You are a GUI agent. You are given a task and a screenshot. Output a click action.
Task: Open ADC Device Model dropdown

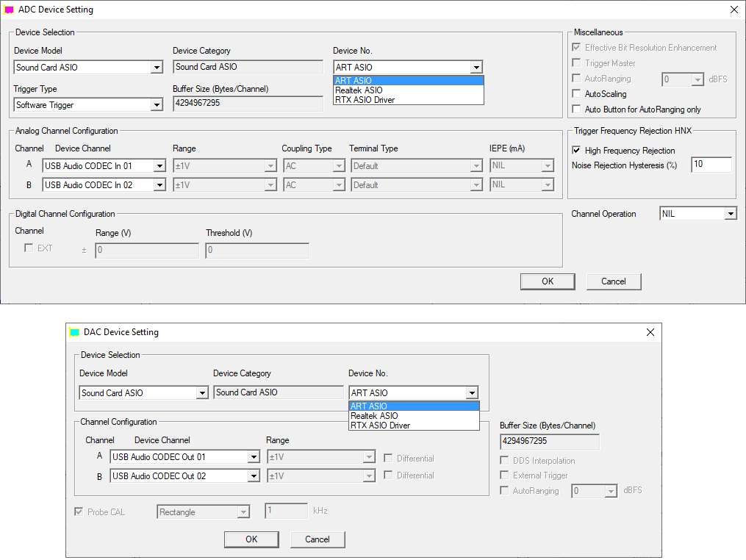[156, 68]
